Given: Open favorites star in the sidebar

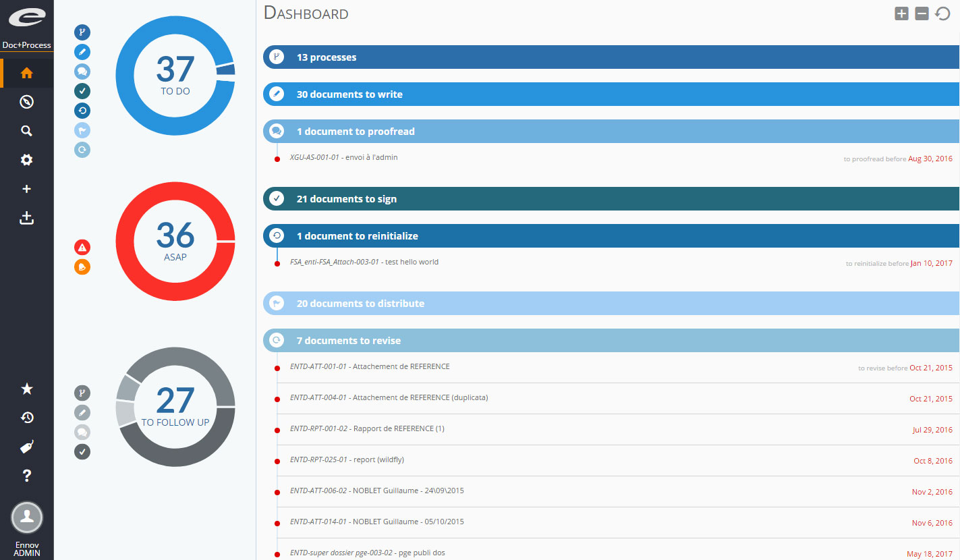Looking at the screenshot, I should coord(27,389).
